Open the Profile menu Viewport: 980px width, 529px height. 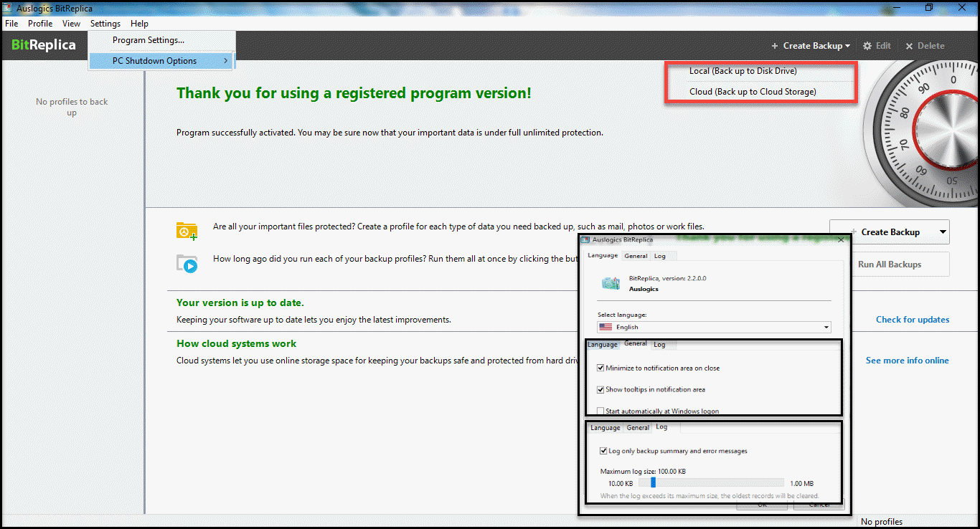point(40,24)
